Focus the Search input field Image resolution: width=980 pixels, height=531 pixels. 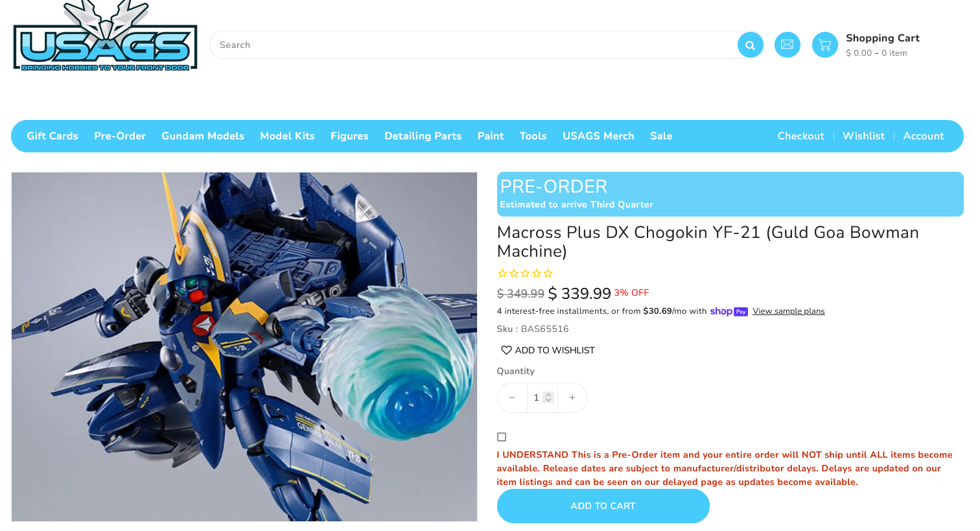click(x=473, y=45)
